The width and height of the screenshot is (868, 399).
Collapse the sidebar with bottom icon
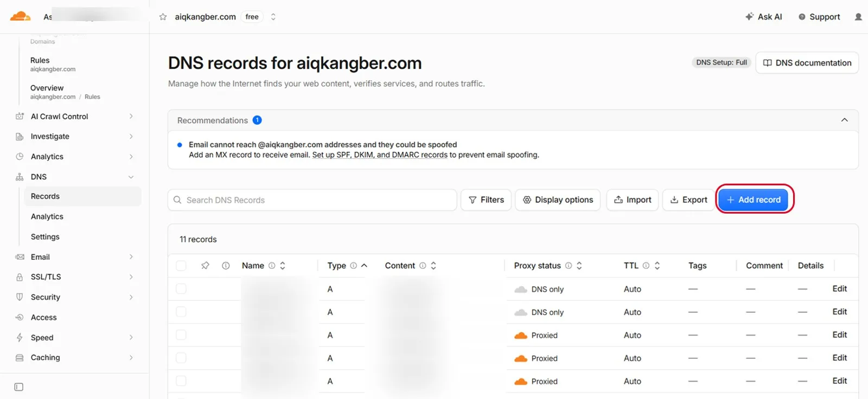coord(19,387)
